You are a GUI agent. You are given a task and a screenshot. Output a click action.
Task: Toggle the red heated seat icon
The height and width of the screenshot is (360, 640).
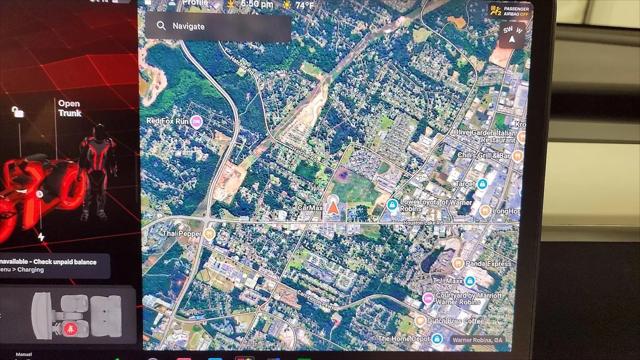[70, 329]
